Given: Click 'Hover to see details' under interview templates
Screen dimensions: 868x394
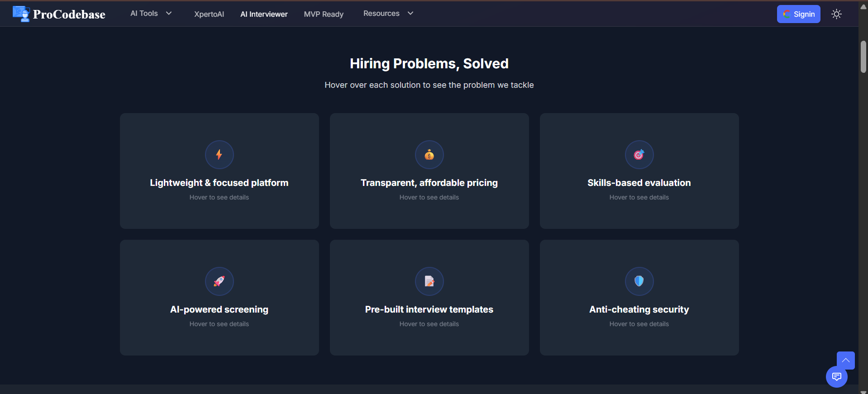Looking at the screenshot, I should click(x=429, y=324).
